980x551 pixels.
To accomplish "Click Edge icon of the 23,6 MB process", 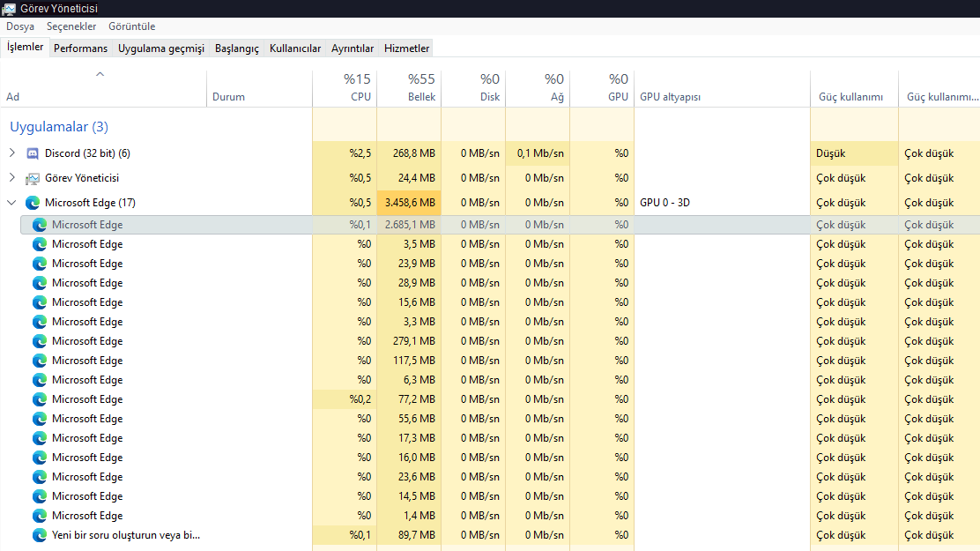I will 40,477.
